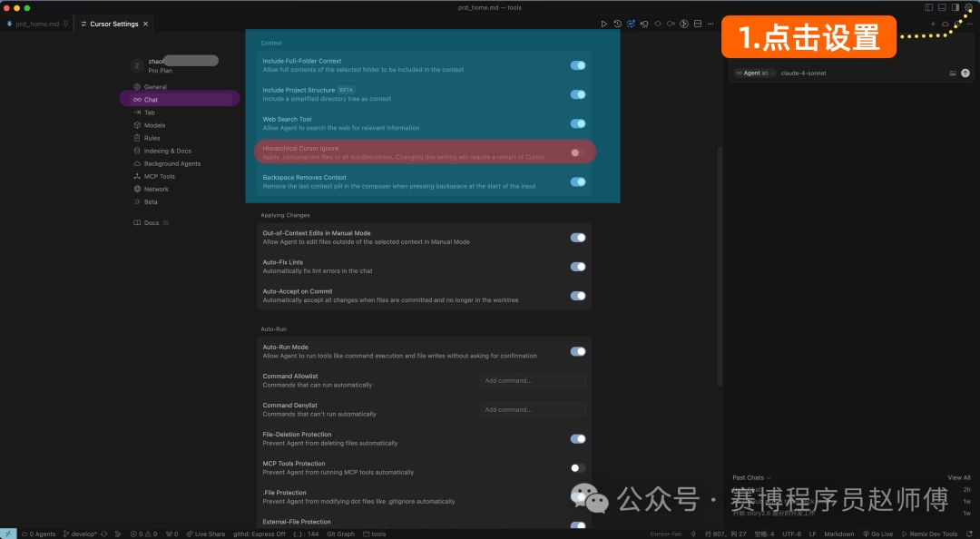
Task: Synchronize changes using status bar sync icon
Action: pyautogui.click(x=103, y=534)
